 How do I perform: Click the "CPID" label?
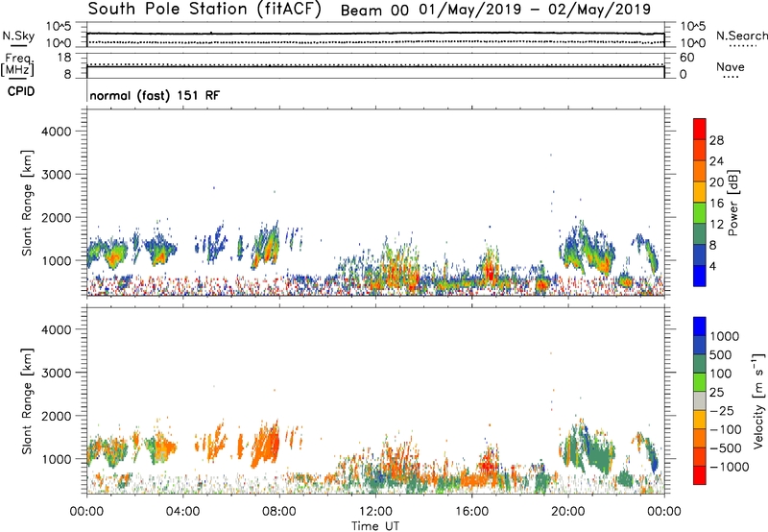click(x=21, y=91)
